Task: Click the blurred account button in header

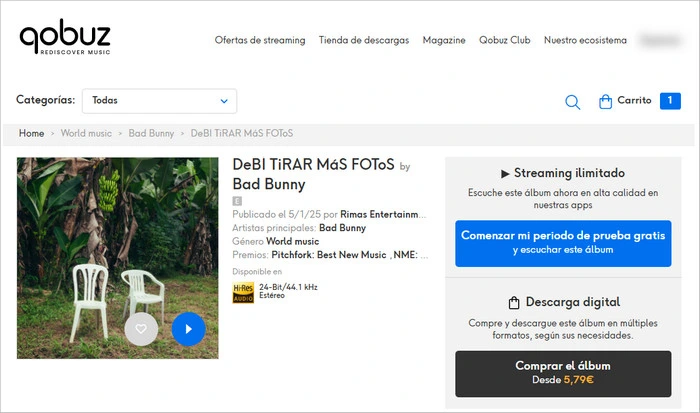Action: point(660,40)
